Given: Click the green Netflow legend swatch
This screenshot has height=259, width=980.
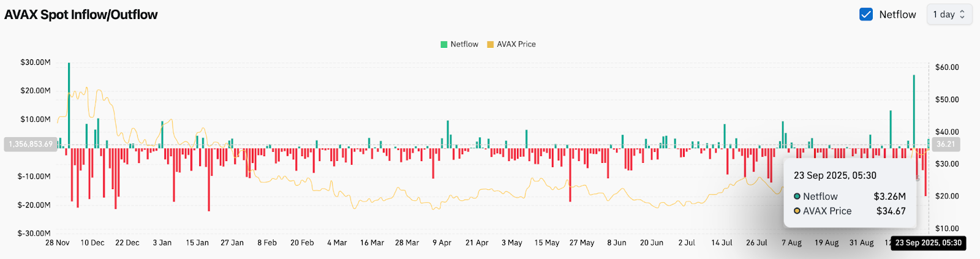Looking at the screenshot, I should (x=444, y=44).
